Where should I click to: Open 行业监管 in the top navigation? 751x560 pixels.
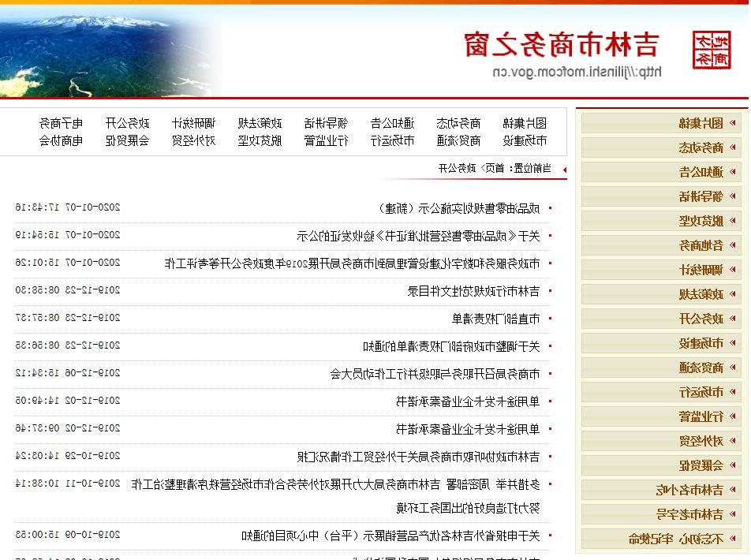point(326,141)
